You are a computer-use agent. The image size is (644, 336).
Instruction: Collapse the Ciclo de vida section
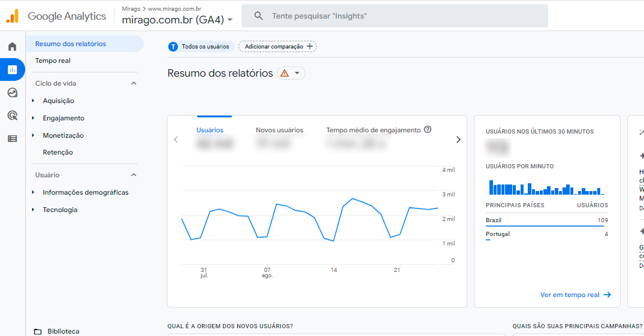134,83
